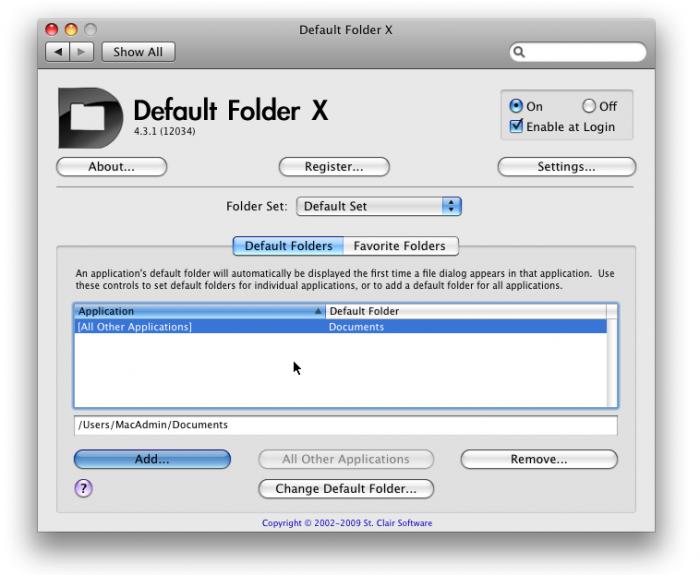This screenshot has width=700, height=575.
Task: Toggle Enable at Login checkbox
Action: pos(516,126)
